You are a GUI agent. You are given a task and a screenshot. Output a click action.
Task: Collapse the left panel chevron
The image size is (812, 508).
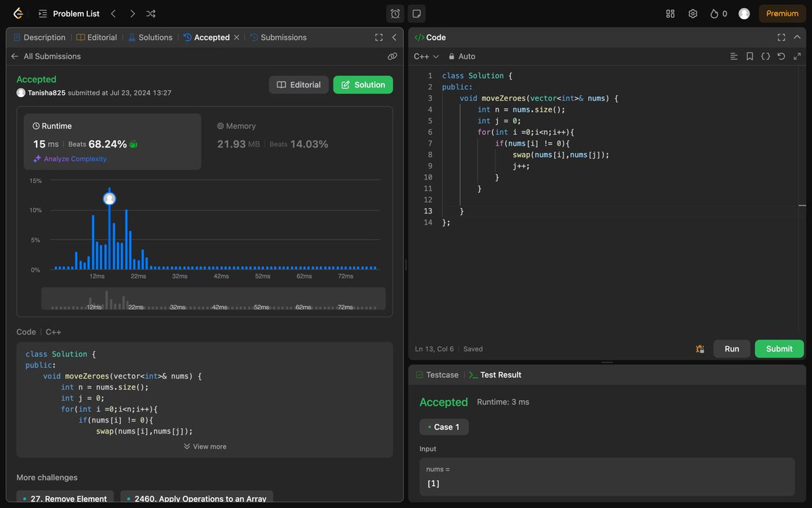[394, 37]
